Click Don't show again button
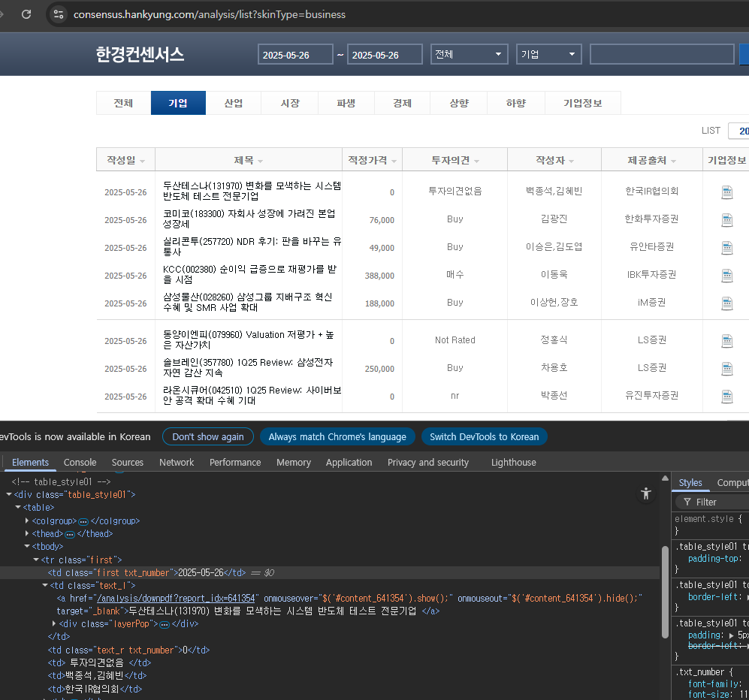Screen dimensions: 749x700 [x=208, y=436]
